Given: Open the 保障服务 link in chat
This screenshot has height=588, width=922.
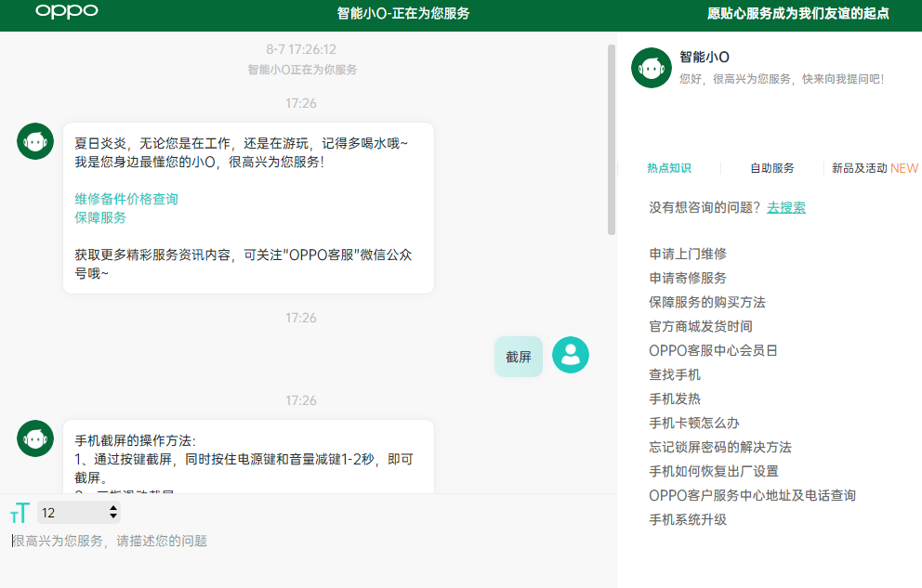Looking at the screenshot, I should (100, 217).
